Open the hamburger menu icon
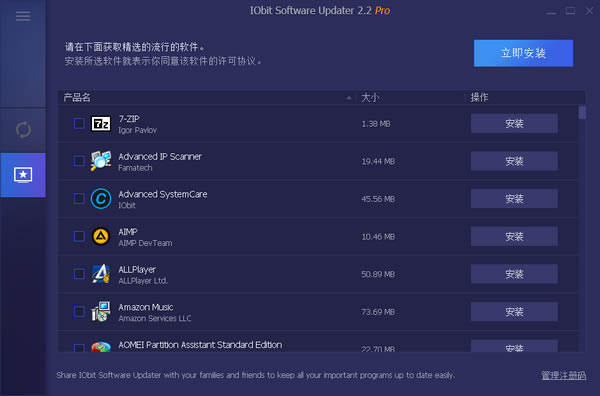 pyautogui.click(x=23, y=16)
